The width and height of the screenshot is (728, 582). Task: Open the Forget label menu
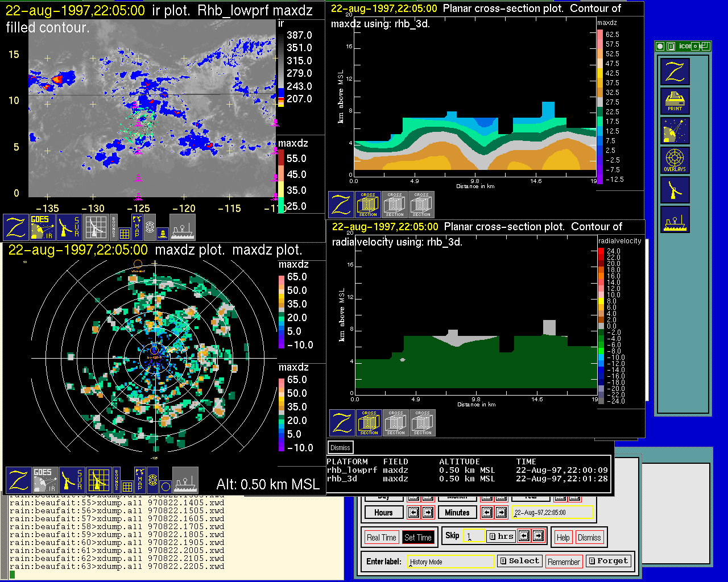click(x=607, y=561)
